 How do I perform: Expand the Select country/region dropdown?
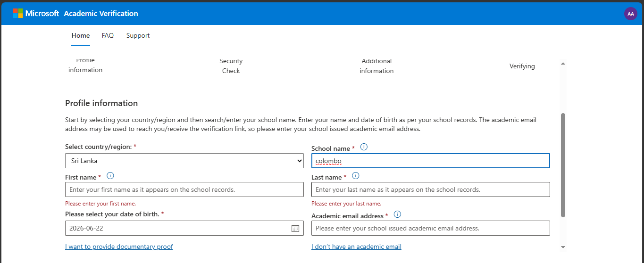(x=184, y=161)
